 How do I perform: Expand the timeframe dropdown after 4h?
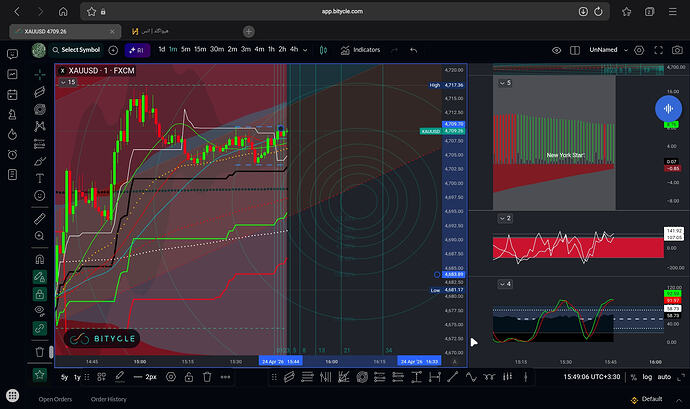coord(305,50)
